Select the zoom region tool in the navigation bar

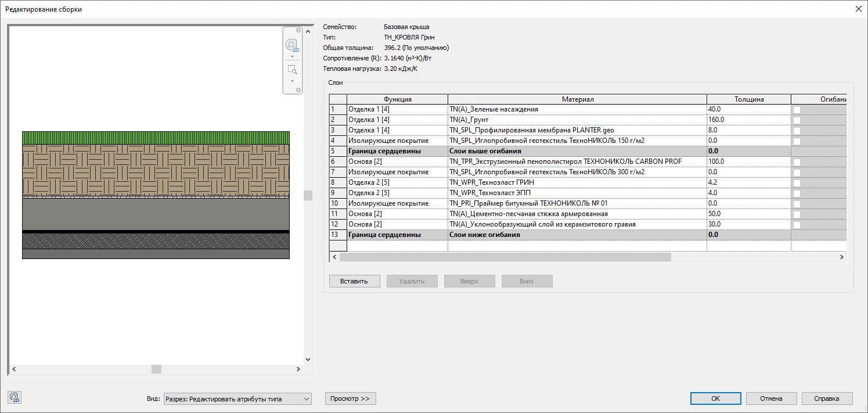pyautogui.click(x=292, y=69)
